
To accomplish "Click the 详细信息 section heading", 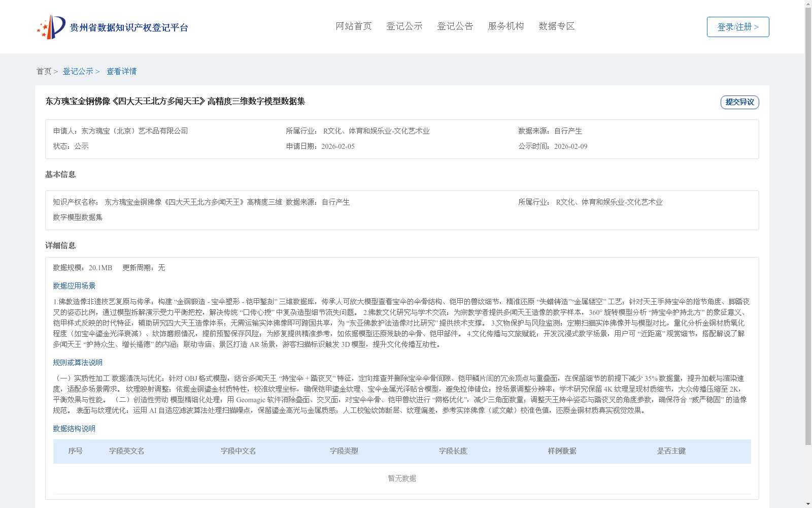I will click(x=60, y=245).
